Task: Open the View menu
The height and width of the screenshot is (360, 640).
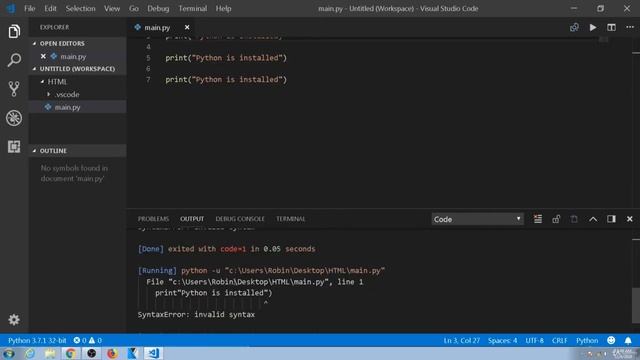Action: pyautogui.click(x=111, y=9)
